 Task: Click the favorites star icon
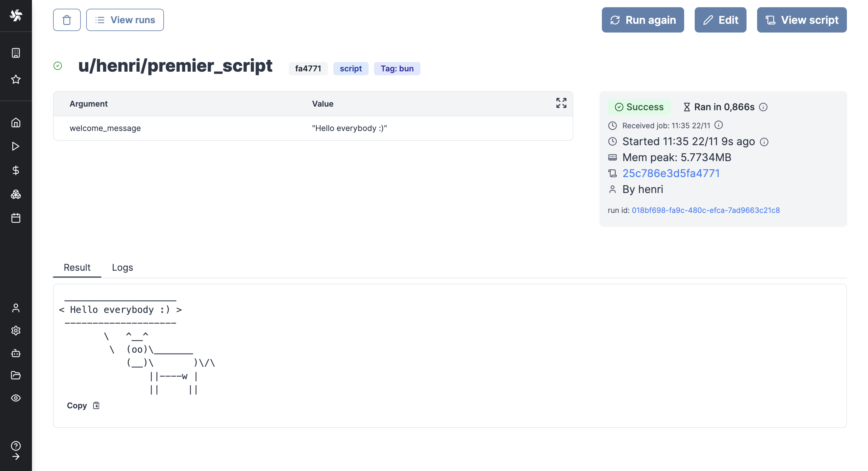coord(16,80)
